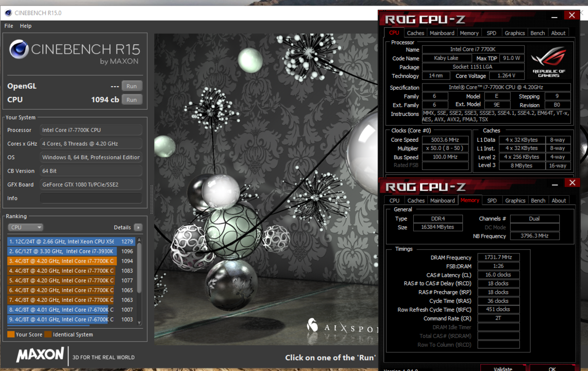The height and width of the screenshot is (371, 588).
Task: Close the upper ROG CPU-Z window
Action: click(x=572, y=15)
